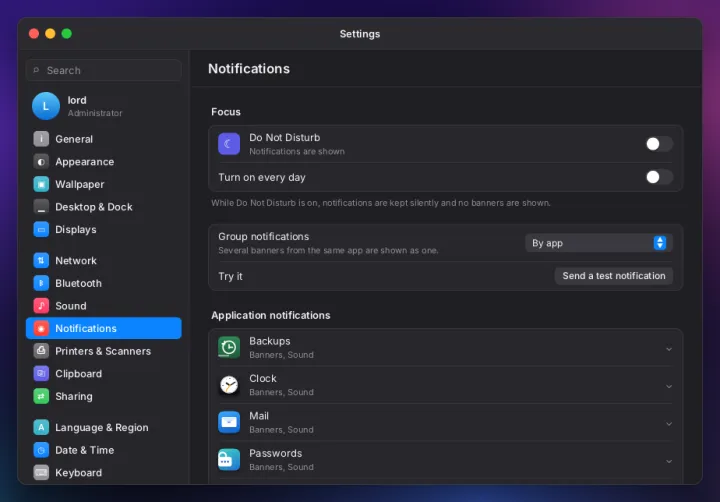Click the Sharing sidebar icon

41,396
